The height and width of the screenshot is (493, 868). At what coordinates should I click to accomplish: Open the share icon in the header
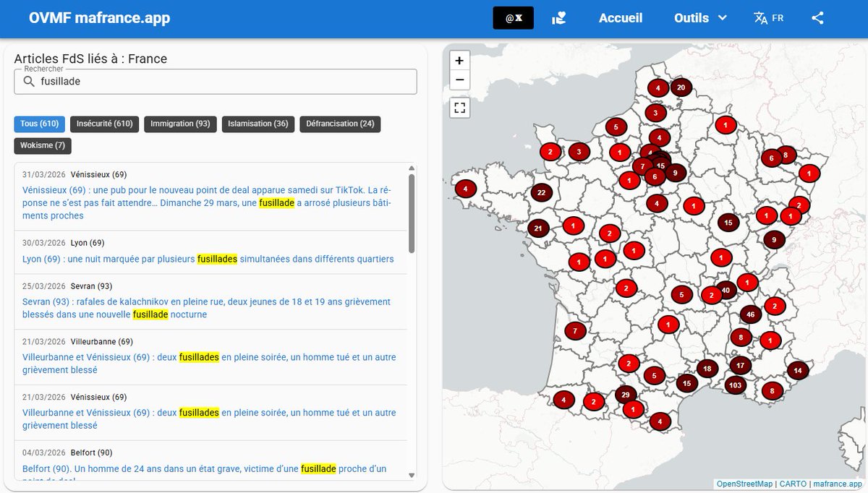pyautogui.click(x=817, y=17)
